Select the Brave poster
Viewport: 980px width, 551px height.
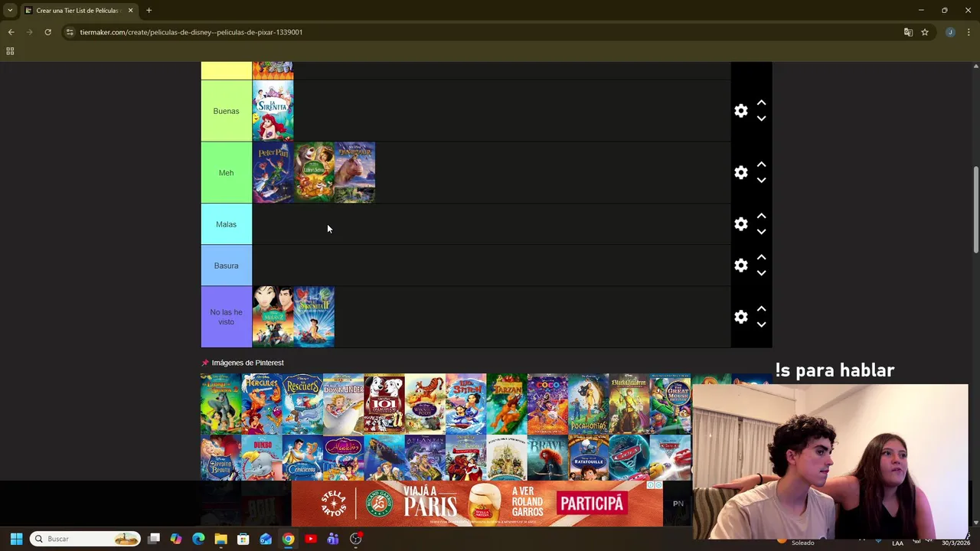(547, 458)
